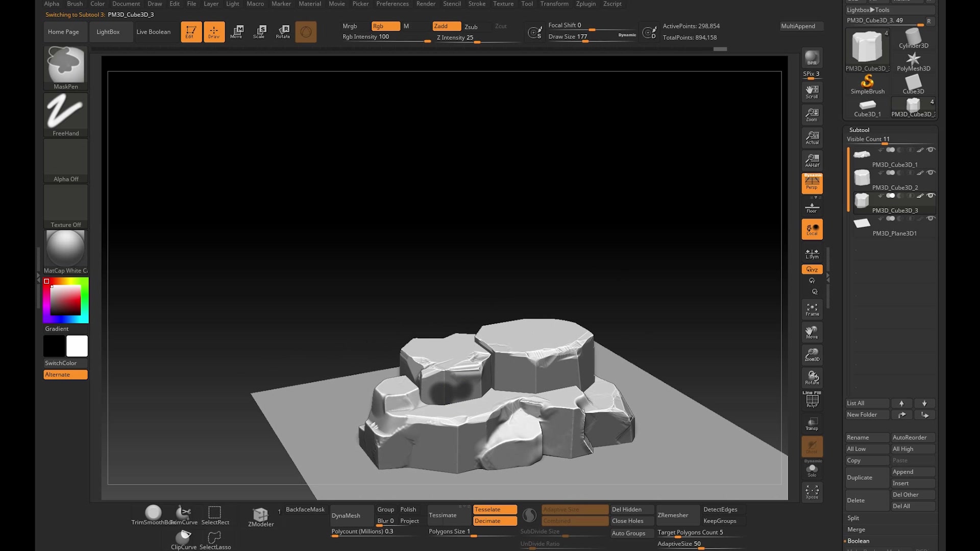Viewport: 980px width, 551px height.
Task: Activate the Transp icon on right shelf
Action: [812, 423]
